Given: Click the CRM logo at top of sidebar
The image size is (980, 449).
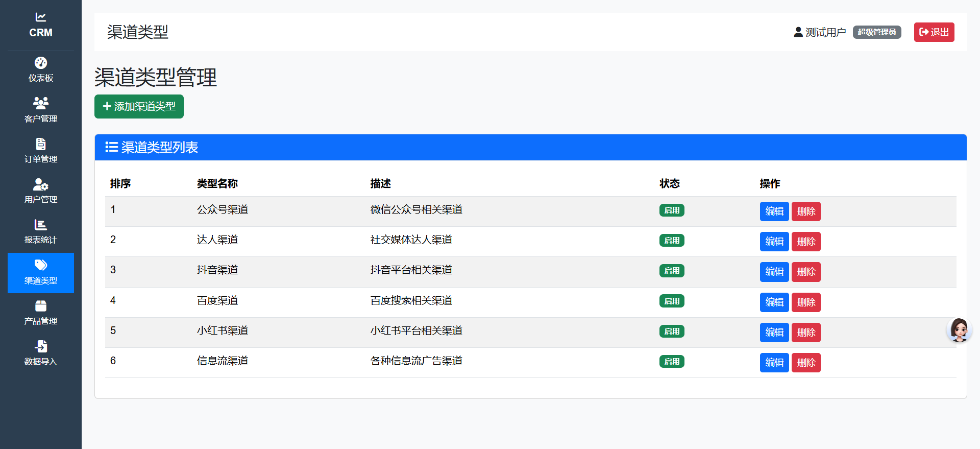Looking at the screenshot, I should [x=41, y=25].
